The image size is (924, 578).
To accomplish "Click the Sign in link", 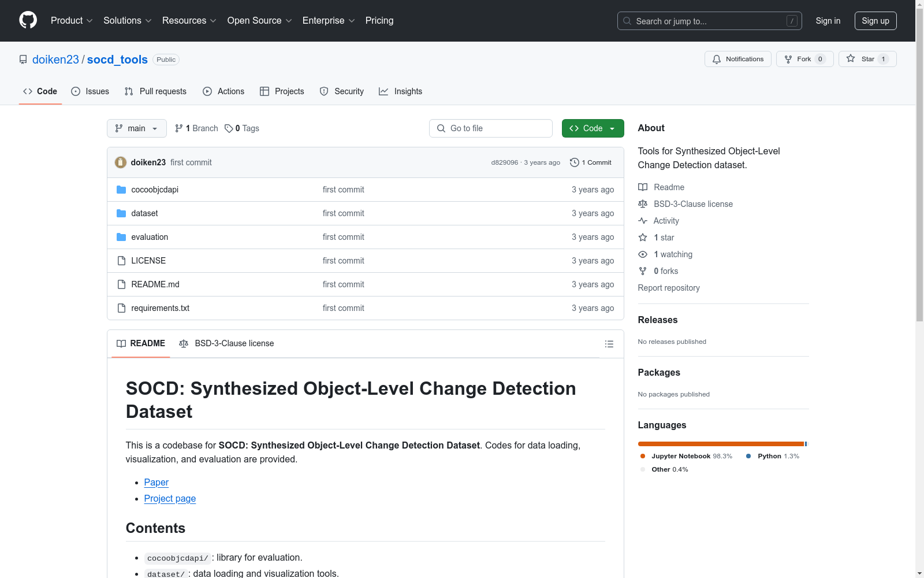I will [828, 21].
